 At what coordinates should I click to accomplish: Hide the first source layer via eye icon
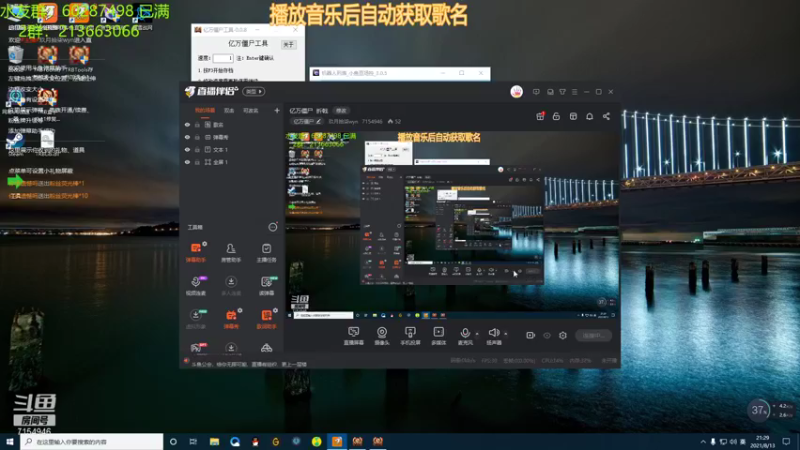(187, 124)
